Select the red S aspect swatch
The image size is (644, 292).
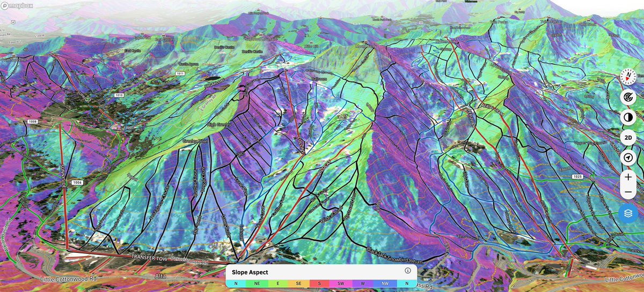[320, 283]
